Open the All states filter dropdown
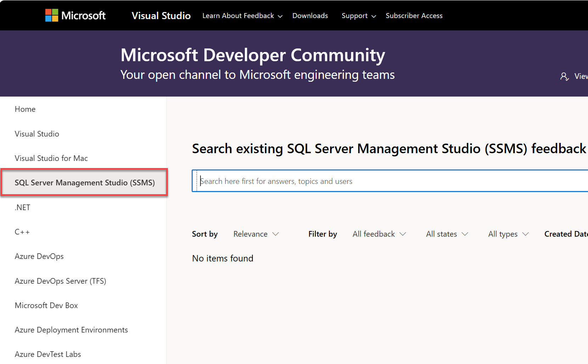 click(x=447, y=234)
